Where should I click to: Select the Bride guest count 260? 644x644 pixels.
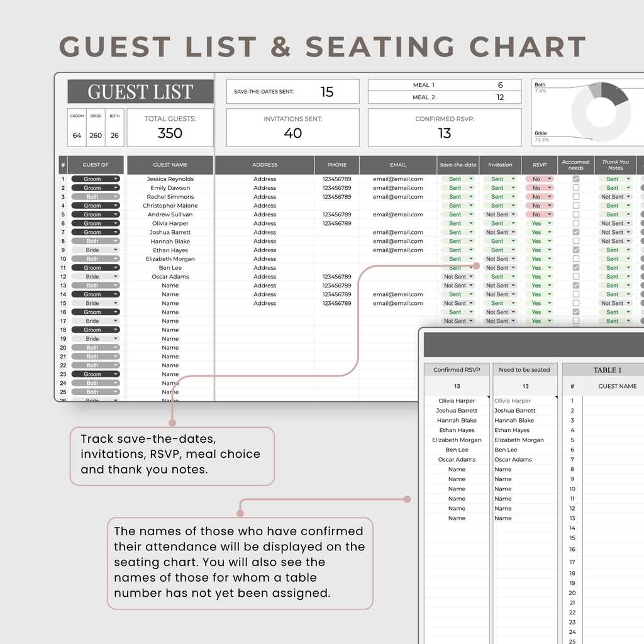[x=96, y=135]
